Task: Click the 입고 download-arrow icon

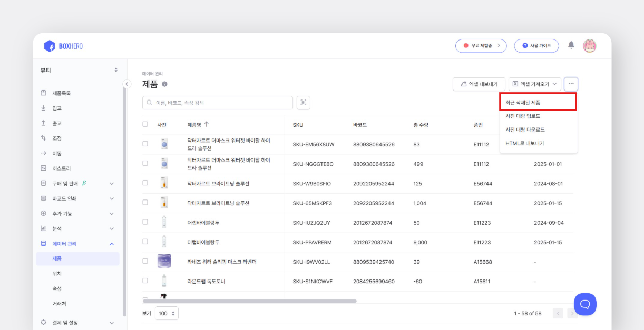Action: (x=44, y=108)
